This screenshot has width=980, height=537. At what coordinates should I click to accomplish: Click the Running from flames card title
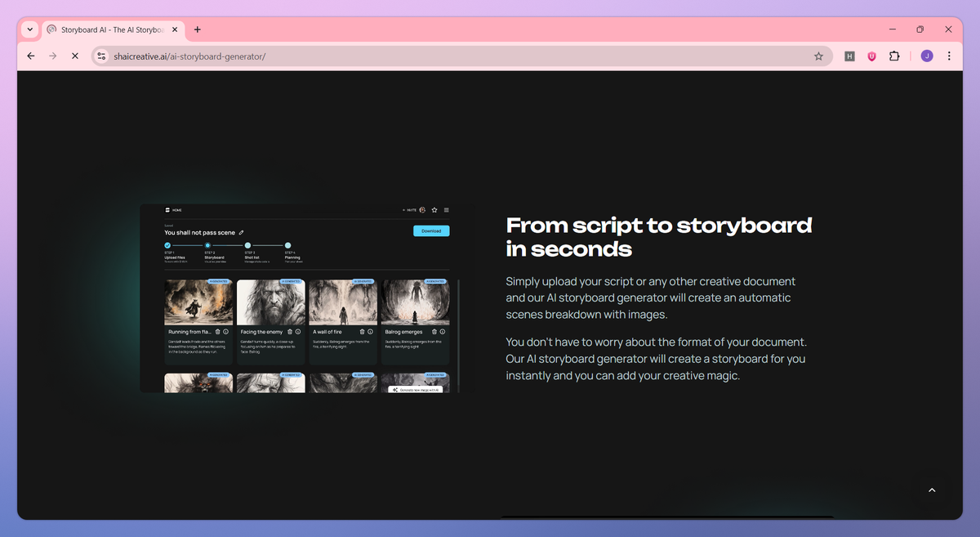pyautogui.click(x=190, y=332)
